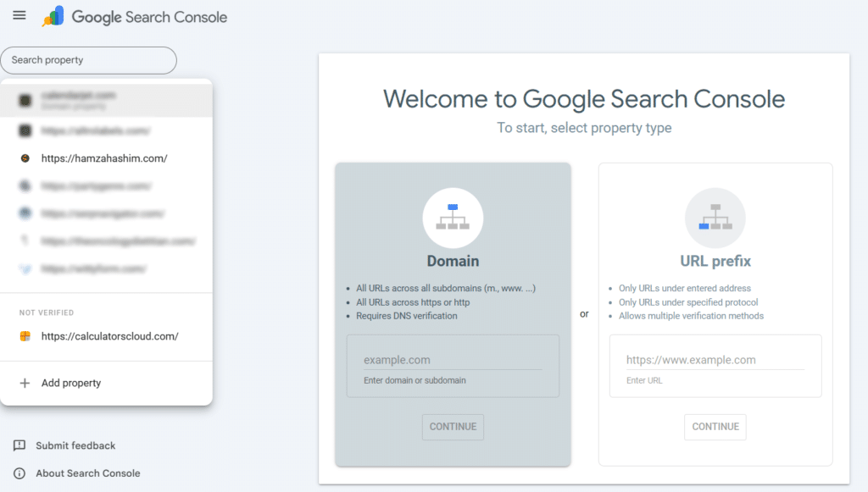The height and width of the screenshot is (492, 868).
Task: Focus the https://www.example.com URL input
Action: tap(715, 360)
